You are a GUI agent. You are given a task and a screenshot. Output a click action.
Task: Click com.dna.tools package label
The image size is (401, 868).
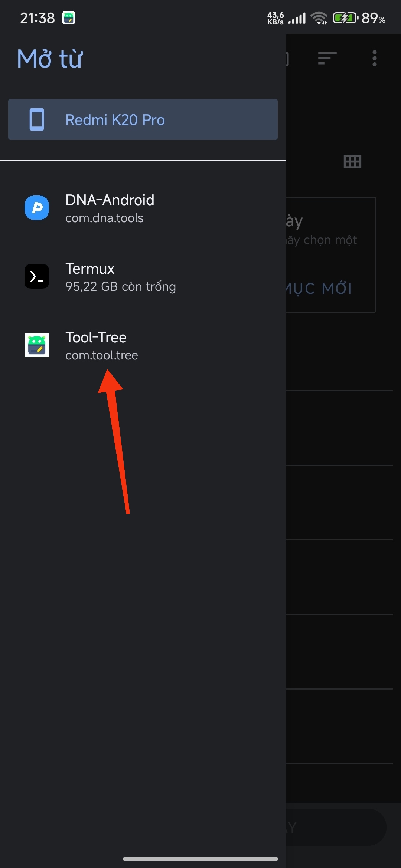104,218
